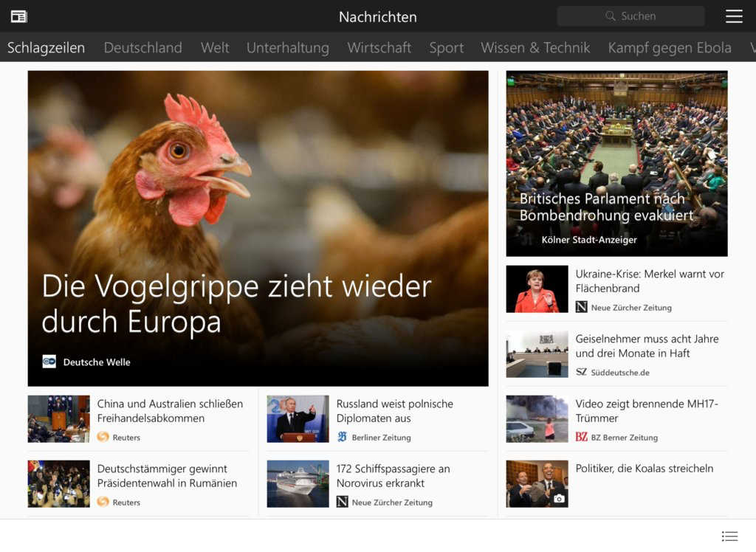The height and width of the screenshot is (552, 756).
Task: Click the Süddeutsche.de SZ logo
Action: pos(581,372)
